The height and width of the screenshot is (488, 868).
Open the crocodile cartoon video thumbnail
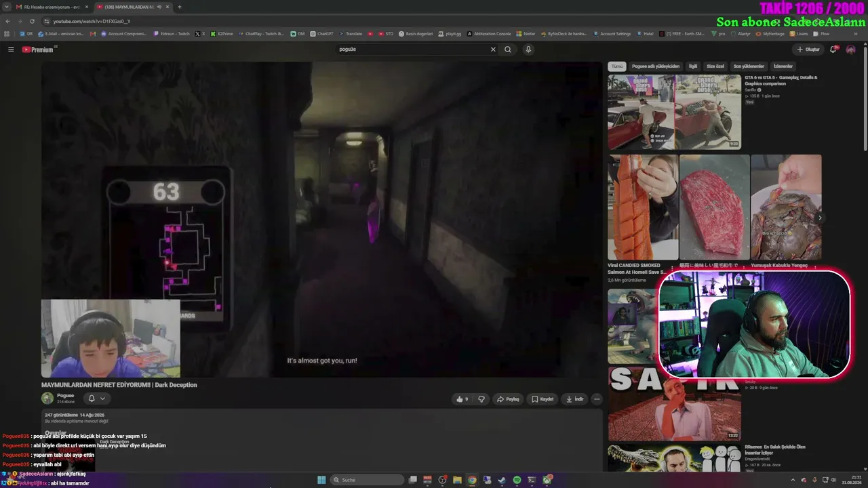674,458
